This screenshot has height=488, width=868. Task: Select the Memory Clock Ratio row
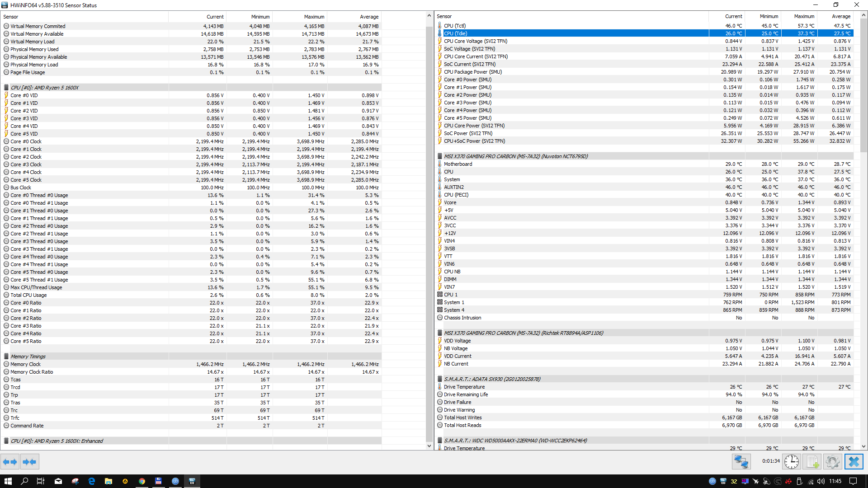coord(191,372)
